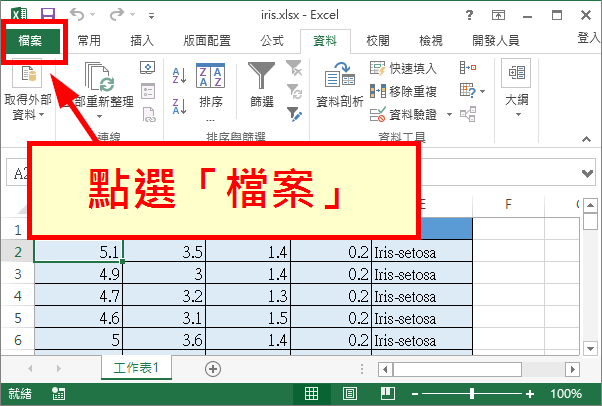
Task: Open the 版面配置 ribbon tab
Action: click(207, 40)
